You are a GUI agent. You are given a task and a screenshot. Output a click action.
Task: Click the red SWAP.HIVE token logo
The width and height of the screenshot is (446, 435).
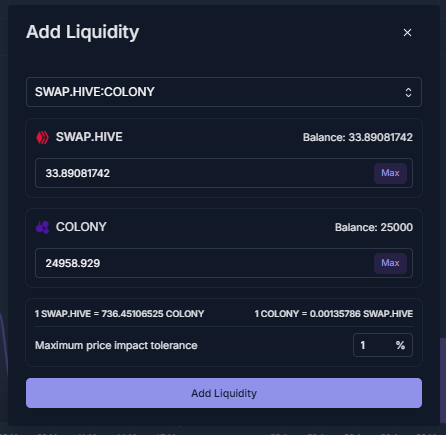pos(42,137)
